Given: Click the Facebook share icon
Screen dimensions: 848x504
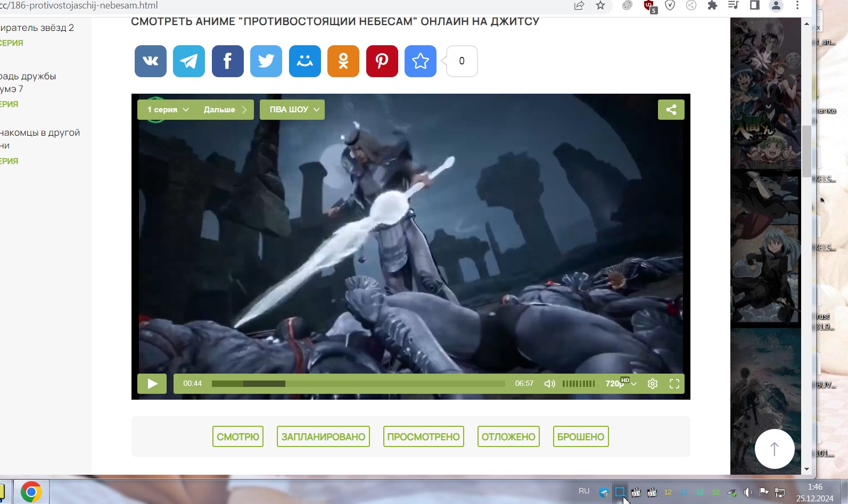Looking at the screenshot, I should coord(228,61).
